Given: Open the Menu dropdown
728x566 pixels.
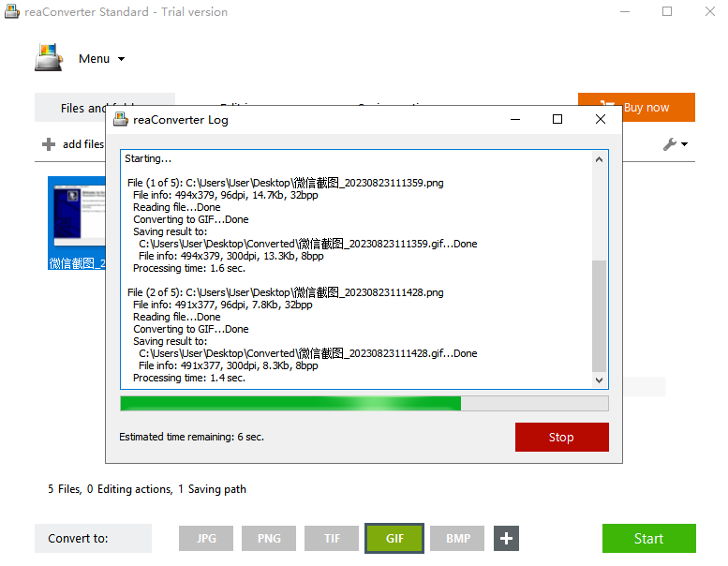Looking at the screenshot, I should [x=101, y=59].
